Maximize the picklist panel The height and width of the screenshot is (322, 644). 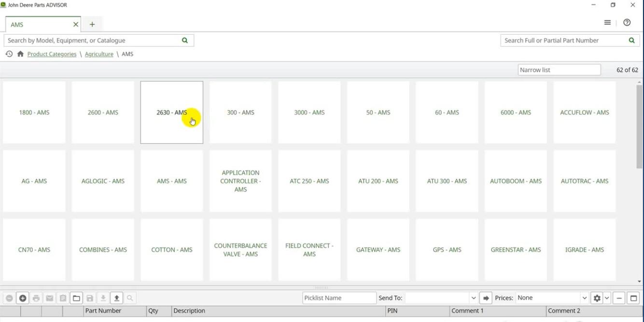[634, 298]
